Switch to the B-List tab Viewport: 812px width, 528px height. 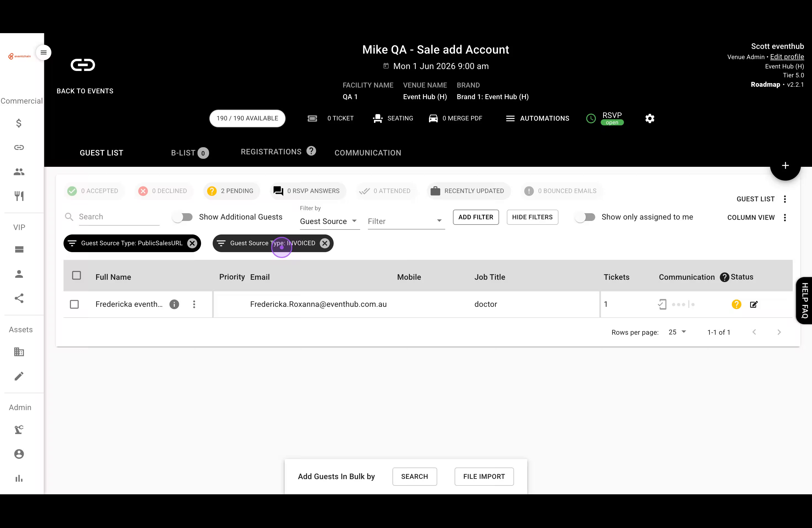[x=190, y=153]
